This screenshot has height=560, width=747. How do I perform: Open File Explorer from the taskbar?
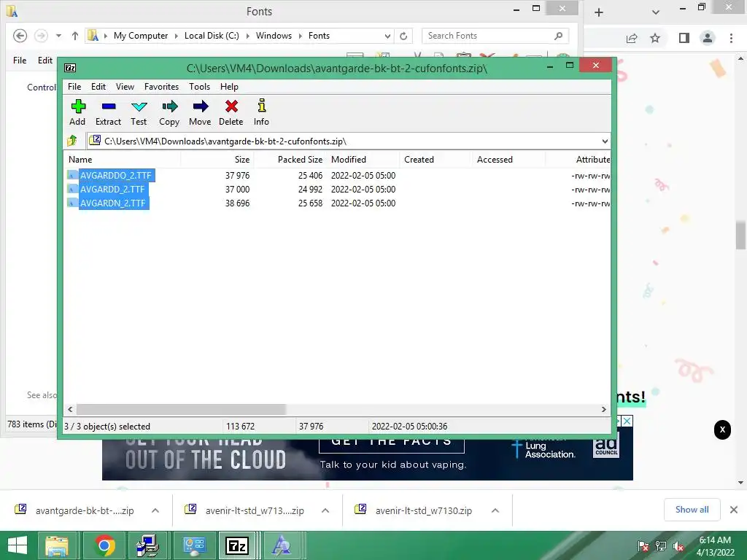[57, 545]
